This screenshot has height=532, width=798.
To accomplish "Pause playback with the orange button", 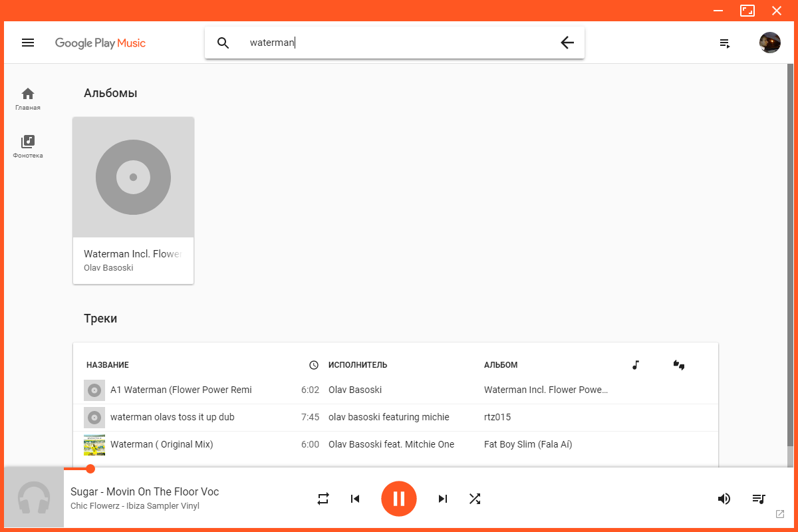I will coord(399,499).
